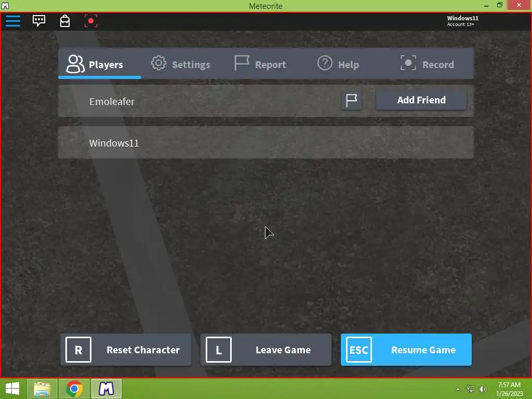This screenshot has height=399, width=532.
Task: Close the Meteorite window
Action: coord(519,5)
